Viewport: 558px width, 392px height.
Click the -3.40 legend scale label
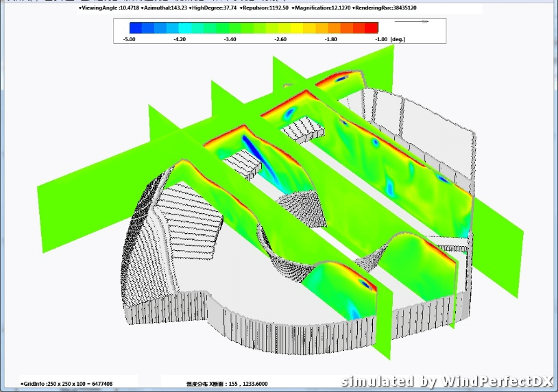(230, 40)
